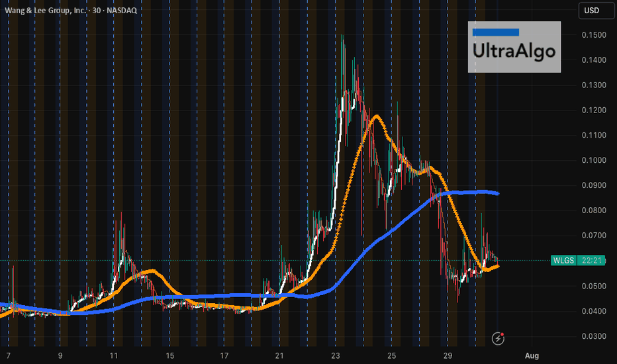The width and height of the screenshot is (617, 364).
Task: Click the 0.0800 price axis label
Action: click(594, 210)
